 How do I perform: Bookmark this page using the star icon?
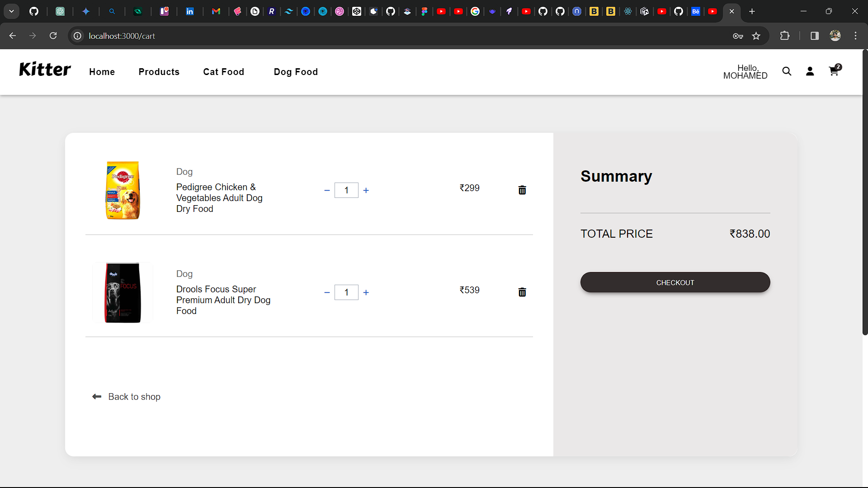click(756, 36)
